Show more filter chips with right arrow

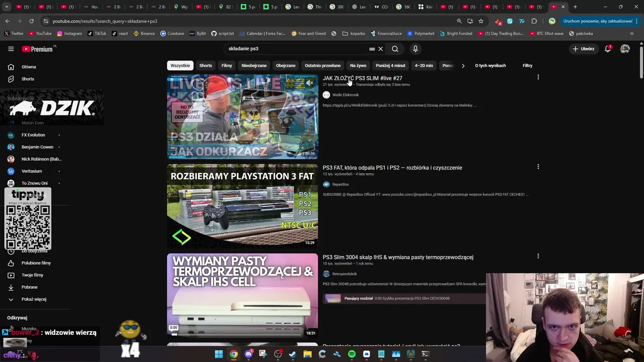pos(463,65)
